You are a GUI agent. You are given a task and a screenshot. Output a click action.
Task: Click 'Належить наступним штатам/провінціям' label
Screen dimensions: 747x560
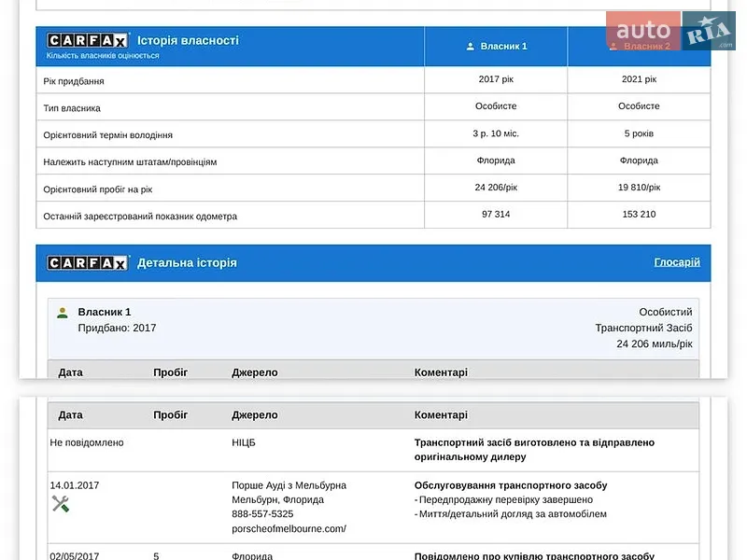pyautogui.click(x=130, y=161)
